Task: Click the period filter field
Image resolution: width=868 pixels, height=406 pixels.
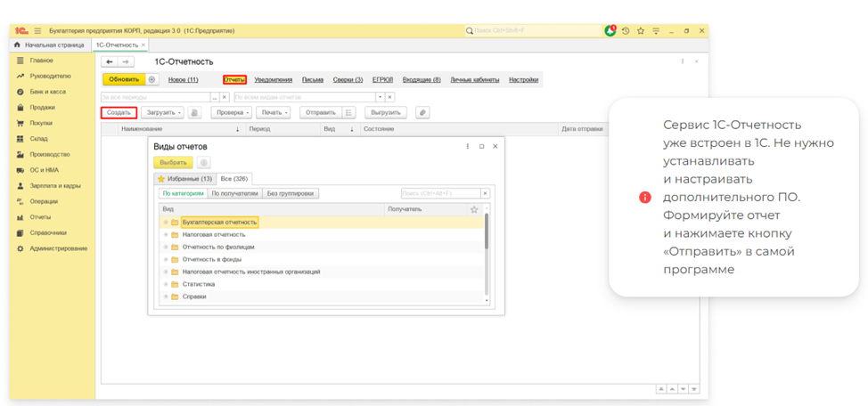Action: (x=155, y=97)
